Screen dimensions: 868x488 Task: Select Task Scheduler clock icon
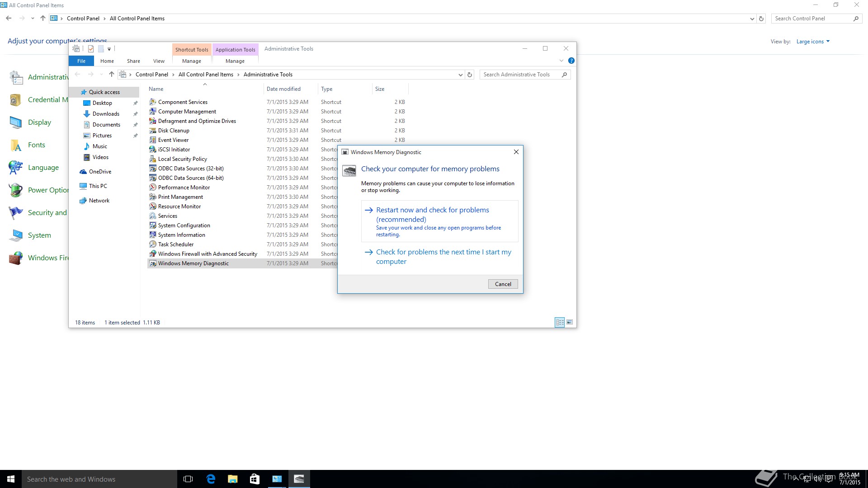pyautogui.click(x=153, y=244)
